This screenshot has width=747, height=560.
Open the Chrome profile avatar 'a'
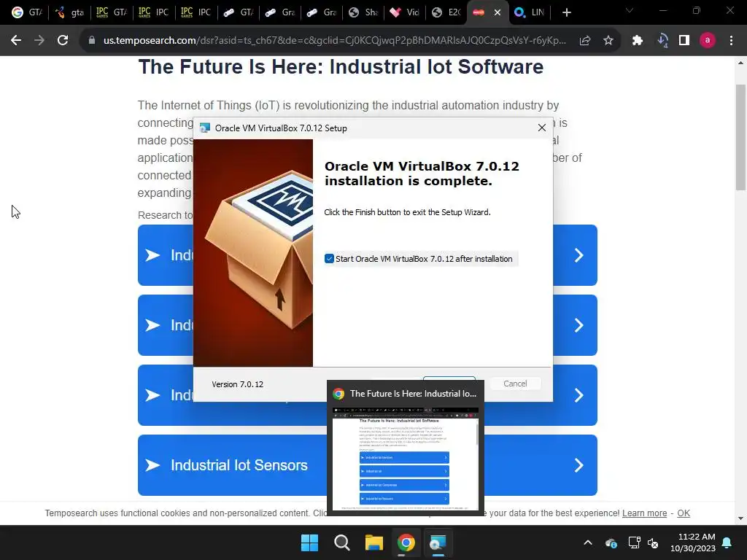click(x=708, y=41)
